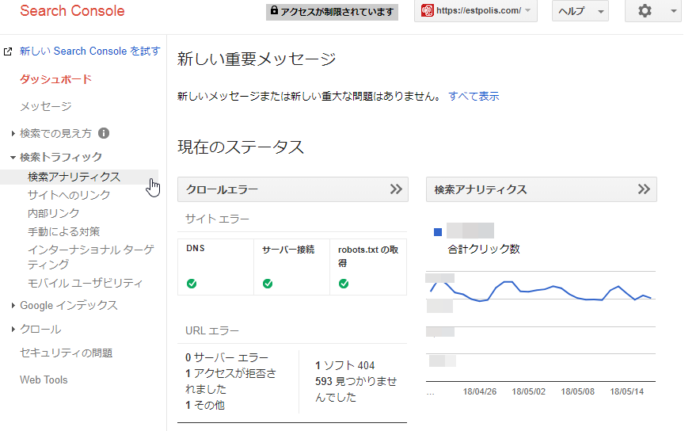Click the すべて表示 link
Image resolution: width=700 pixels, height=431 pixels.
click(474, 96)
